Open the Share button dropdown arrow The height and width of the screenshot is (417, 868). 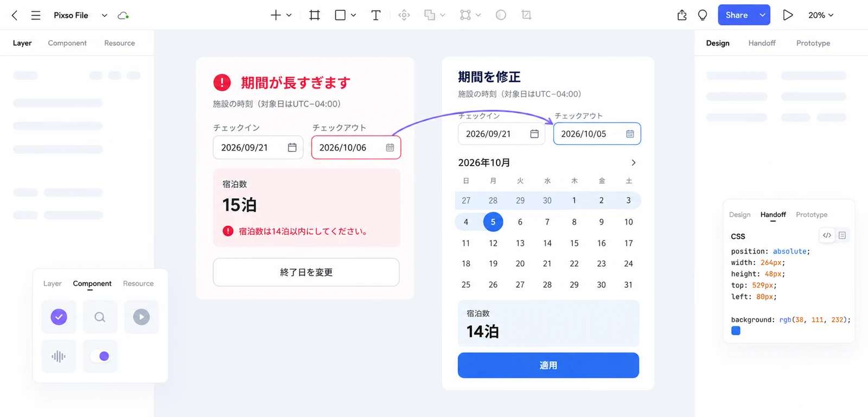tap(762, 15)
